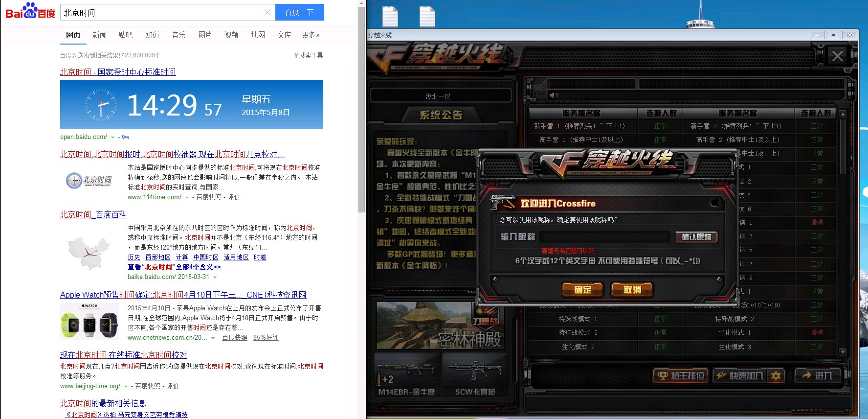Clear the Baidu search box with X

[267, 12]
